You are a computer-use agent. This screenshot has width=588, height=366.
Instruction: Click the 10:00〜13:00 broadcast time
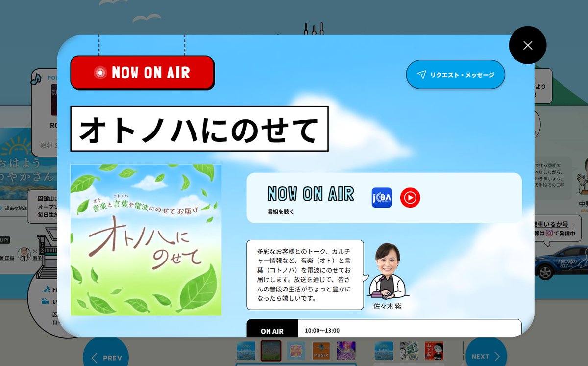(322, 330)
